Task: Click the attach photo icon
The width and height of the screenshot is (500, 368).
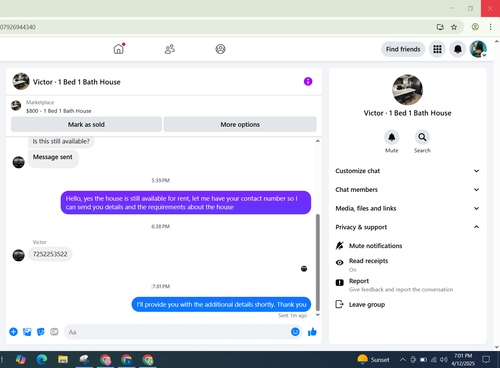Action: (x=27, y=332)
